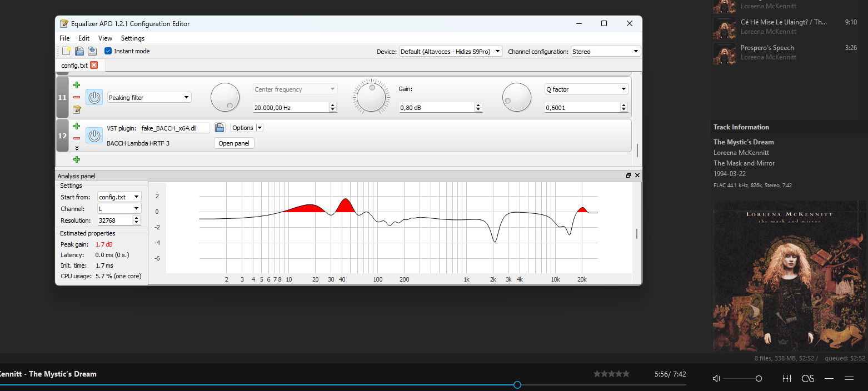868x391 pixels.
Task: Click the Equalizer APO title bar icon
Action: pyautogui.click(x=64, y=24)
